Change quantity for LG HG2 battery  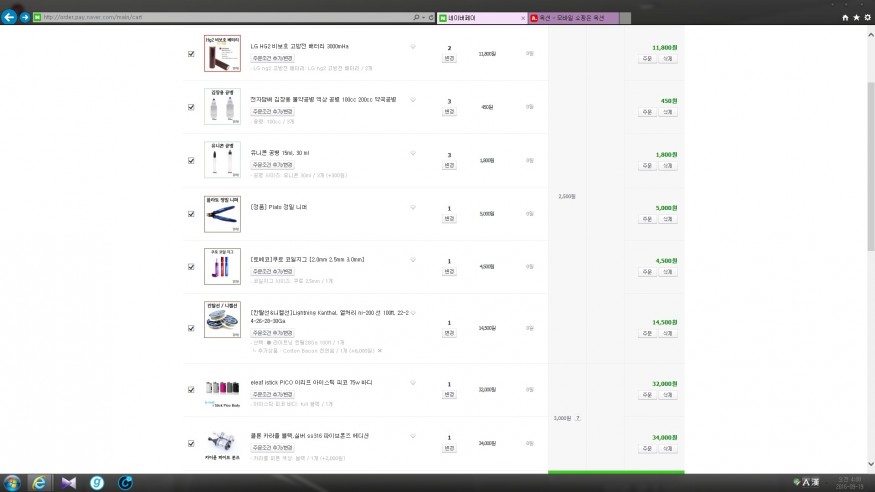(449, 58)
